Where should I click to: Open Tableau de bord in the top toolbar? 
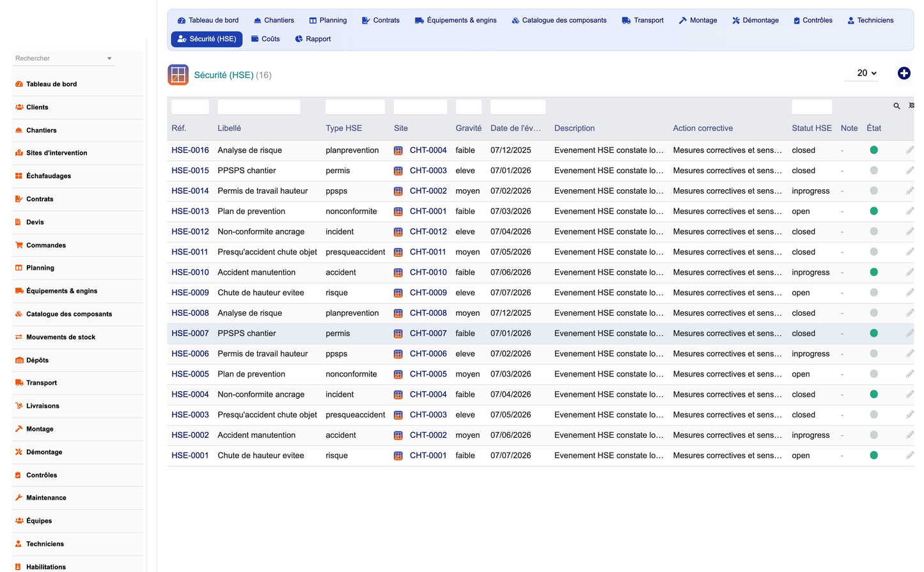(208, 20)
